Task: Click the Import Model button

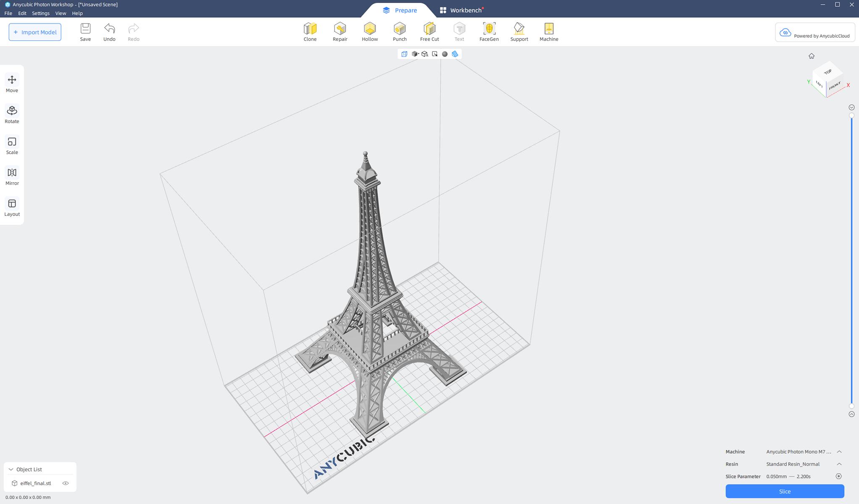Action: coord(35,32)
